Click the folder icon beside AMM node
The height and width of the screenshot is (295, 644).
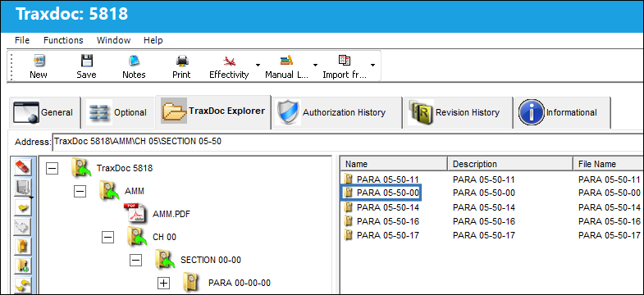[109, 190]
